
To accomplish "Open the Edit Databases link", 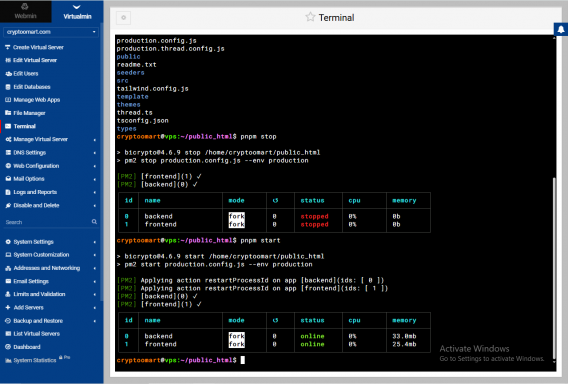I will point(32,87).
